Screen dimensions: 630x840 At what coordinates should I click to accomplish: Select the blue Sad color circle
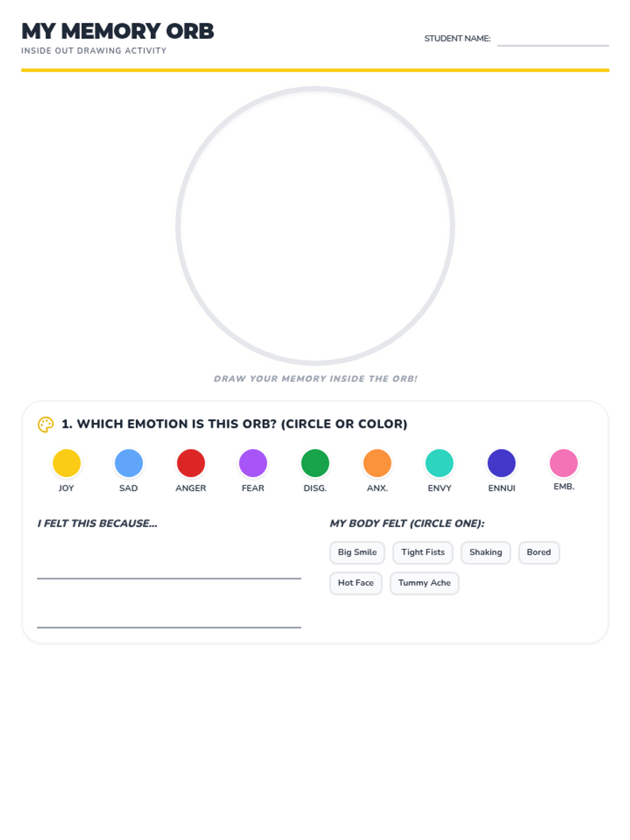(x=129, y=463)
